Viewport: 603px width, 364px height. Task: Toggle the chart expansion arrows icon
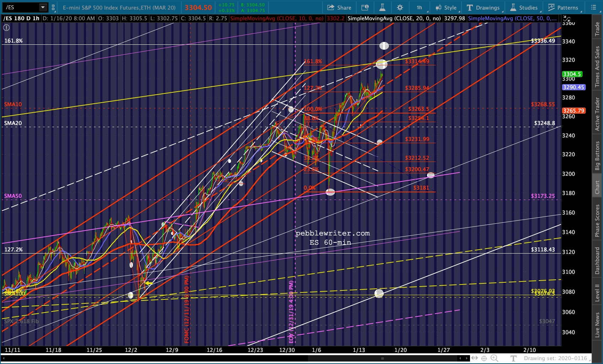click(567, 19)
